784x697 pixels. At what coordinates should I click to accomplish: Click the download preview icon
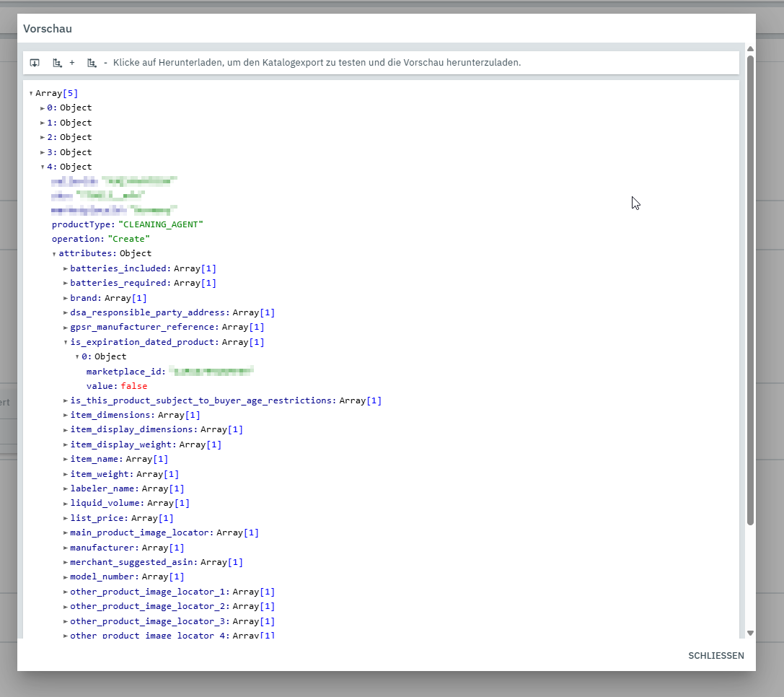pyautogui.click(x=35, y=63)
